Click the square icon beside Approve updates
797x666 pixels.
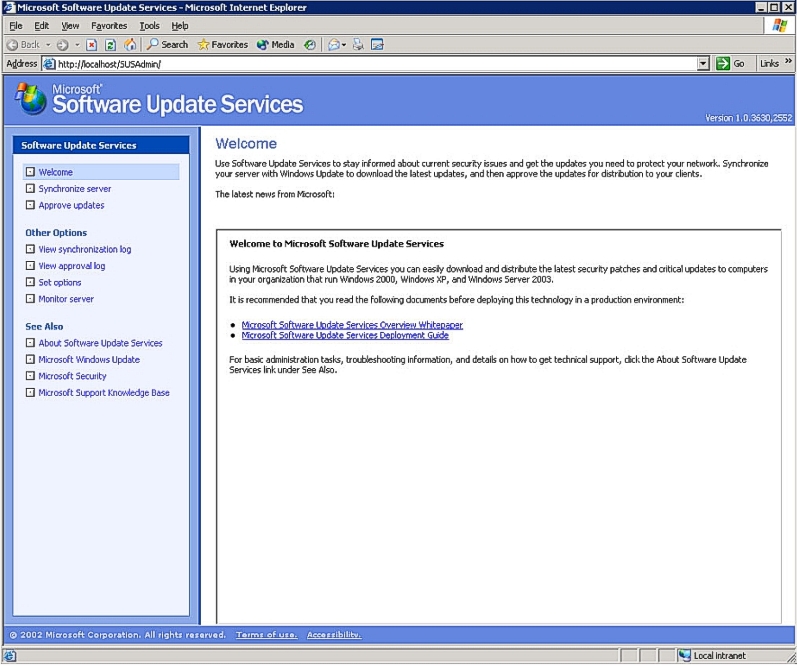coord(30,205)
